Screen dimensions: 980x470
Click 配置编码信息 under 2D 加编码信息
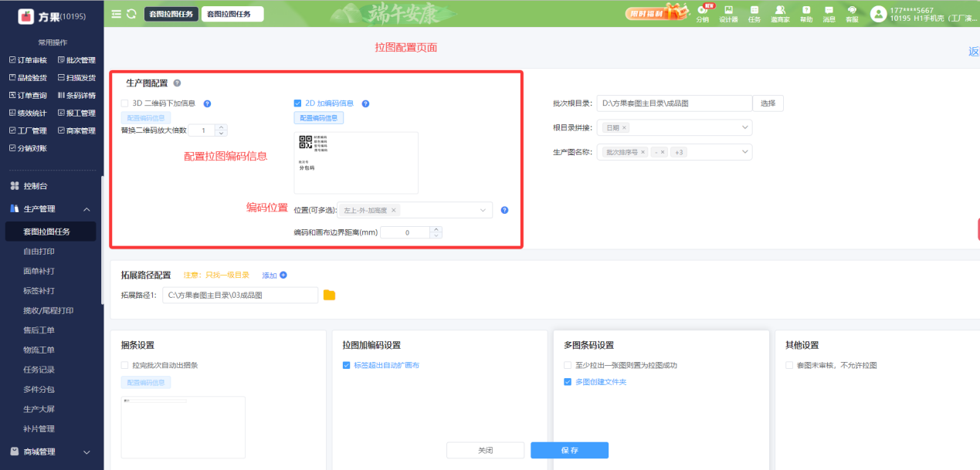[x=318, y=118]
